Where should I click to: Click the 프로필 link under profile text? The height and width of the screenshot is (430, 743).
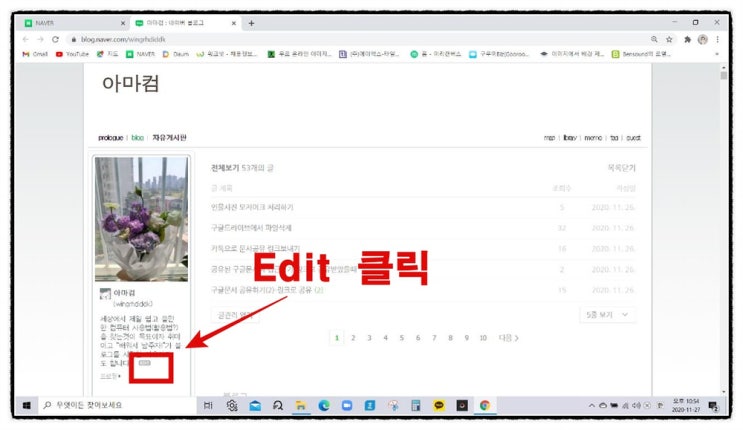110,376
